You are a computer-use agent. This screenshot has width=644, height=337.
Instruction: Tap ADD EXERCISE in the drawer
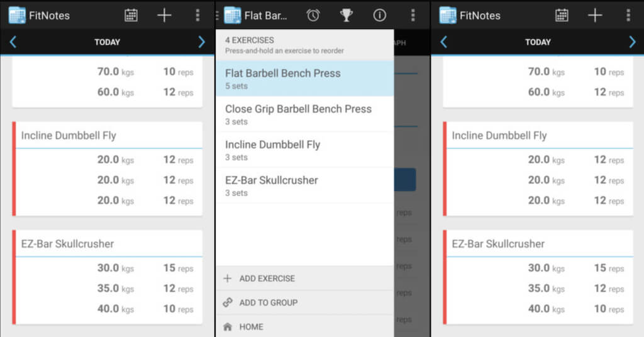pos(267,279)
